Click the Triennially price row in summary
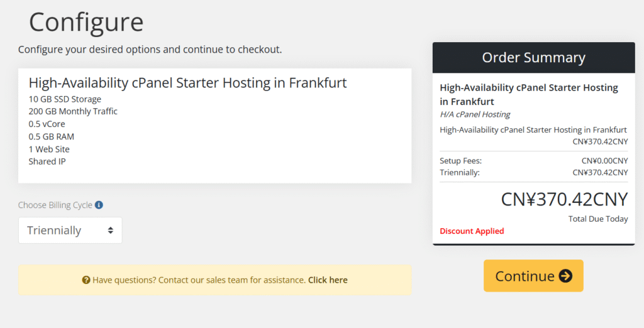Image resolution: width=644 pixels, height=328 pixels. point(533,172)
